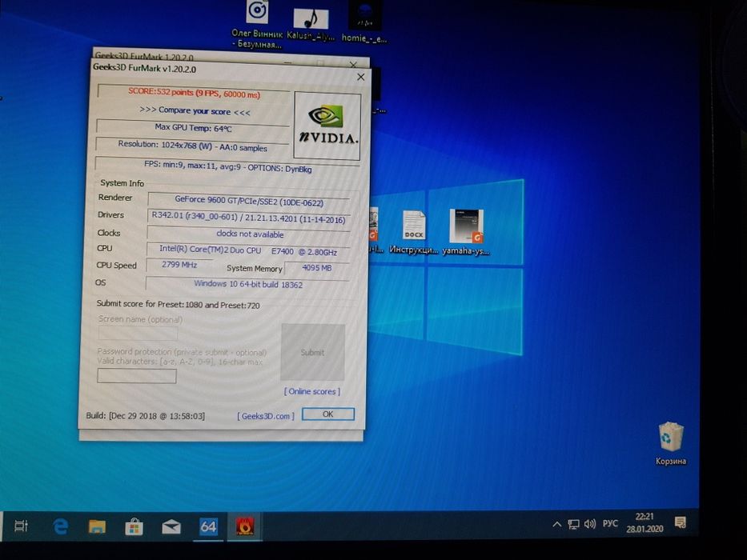Click the SCORE:532 points text
This screenshot has height=560, width=747.
(x=194, y=93)
